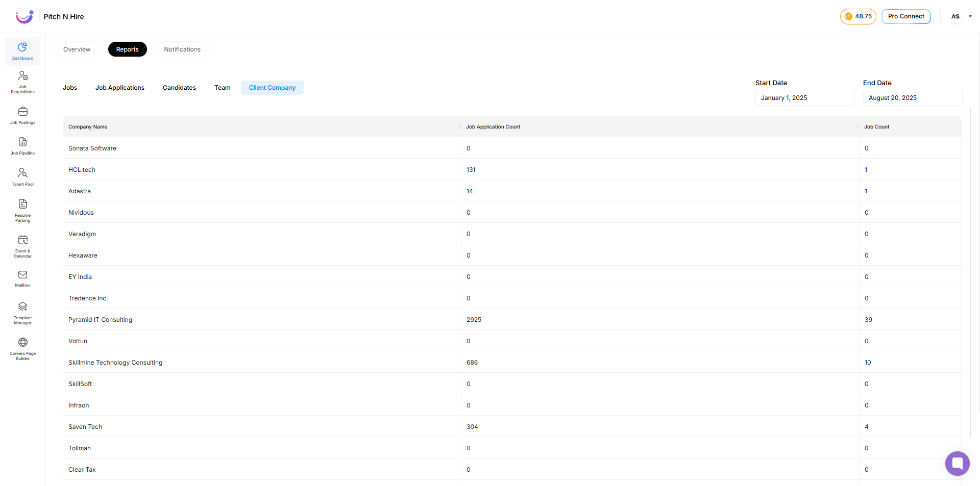Click the Vottun company name
980x486 pixels.
pyautogui.click(x=78, y=341)
